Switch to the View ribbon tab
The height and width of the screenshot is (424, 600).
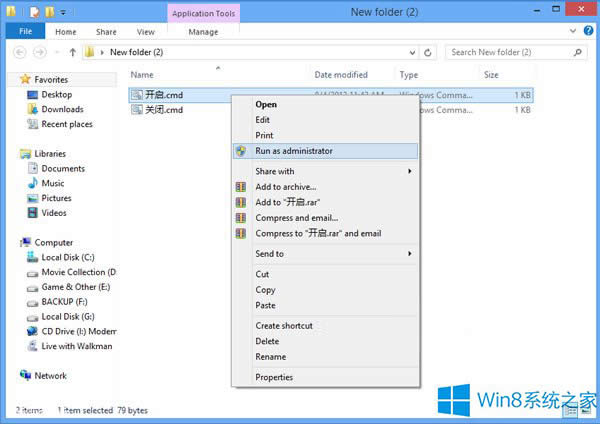click(x=145, y=32)
